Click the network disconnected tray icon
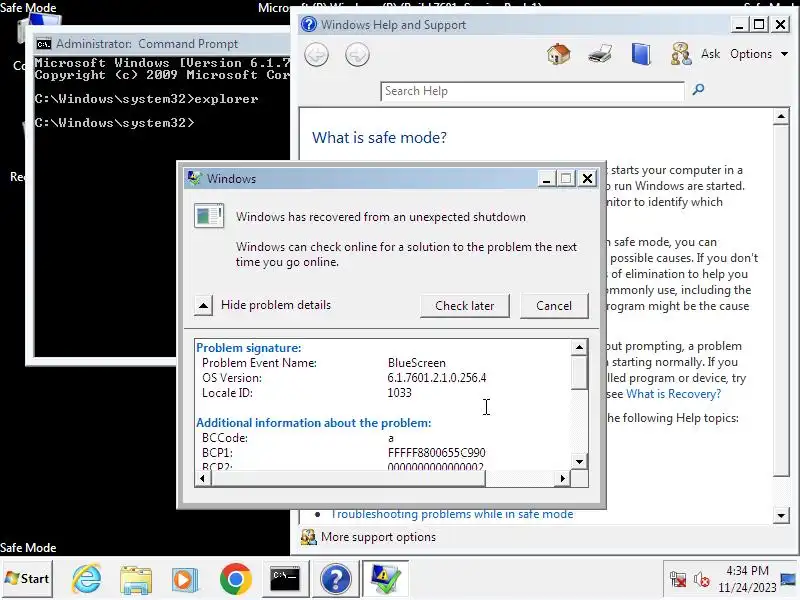The height and width of the screenshot is (600, 800). (x=678, y=579)
